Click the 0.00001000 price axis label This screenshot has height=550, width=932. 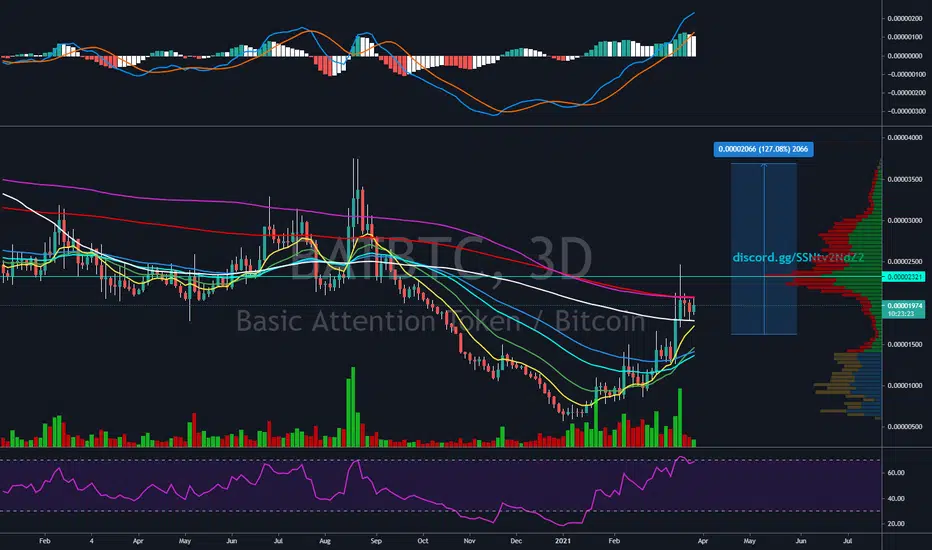pyautogui.click(x=905, y=385)
